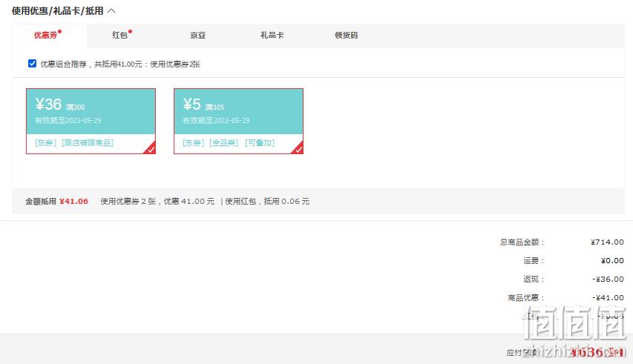Viewport: 633px width, 364px height.
Task: Open the 京豆 tab
Action: click(198, 35)
